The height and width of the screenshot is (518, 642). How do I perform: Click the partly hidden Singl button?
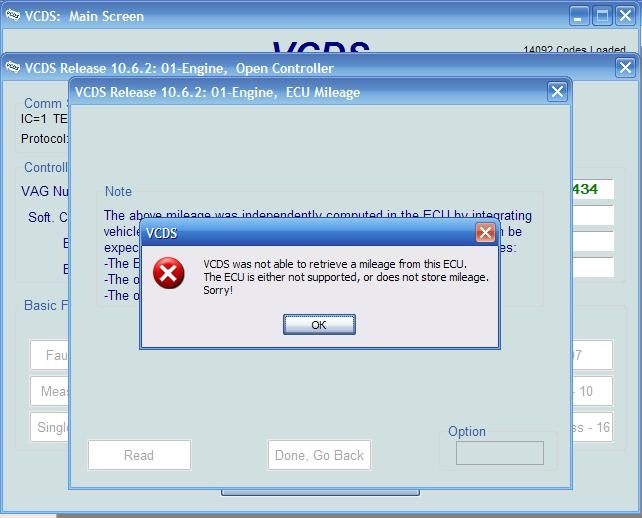coord(50,427)
